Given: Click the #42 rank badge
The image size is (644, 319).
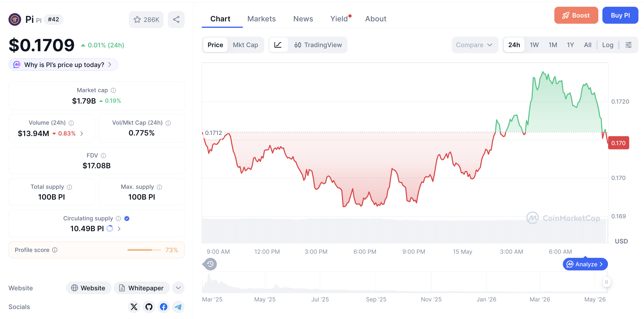Looking at the screenshot, I should 53,19.
